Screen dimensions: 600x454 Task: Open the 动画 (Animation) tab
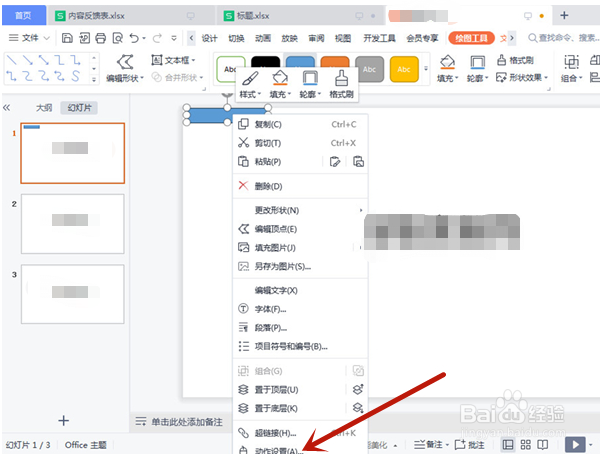[263, 38]
